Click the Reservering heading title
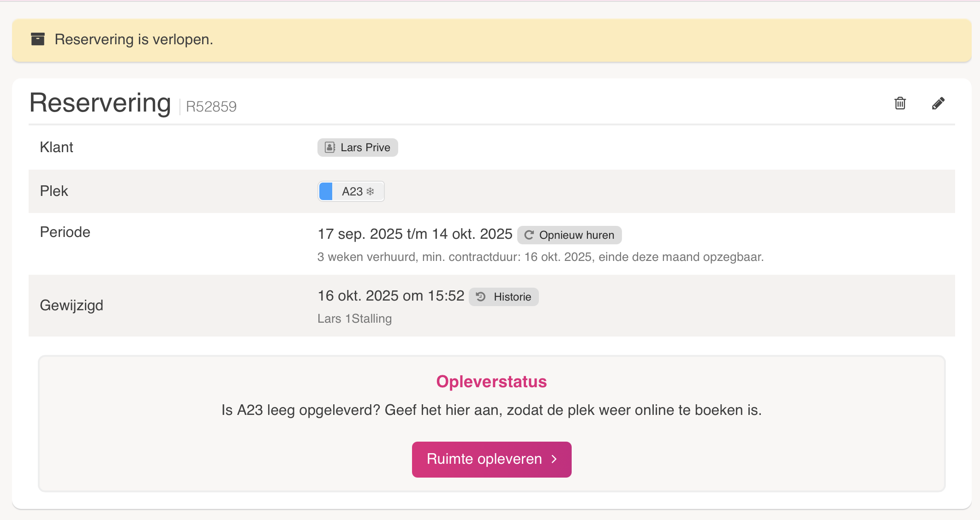 pos(100,102)
